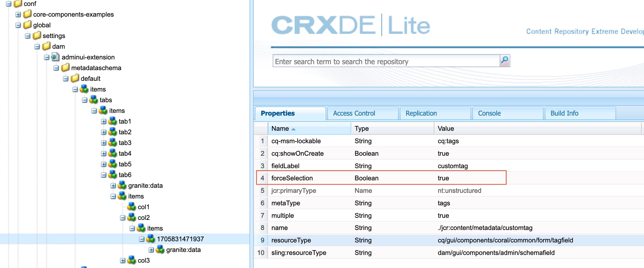Open the Console tab

click(x=508, y=113)
